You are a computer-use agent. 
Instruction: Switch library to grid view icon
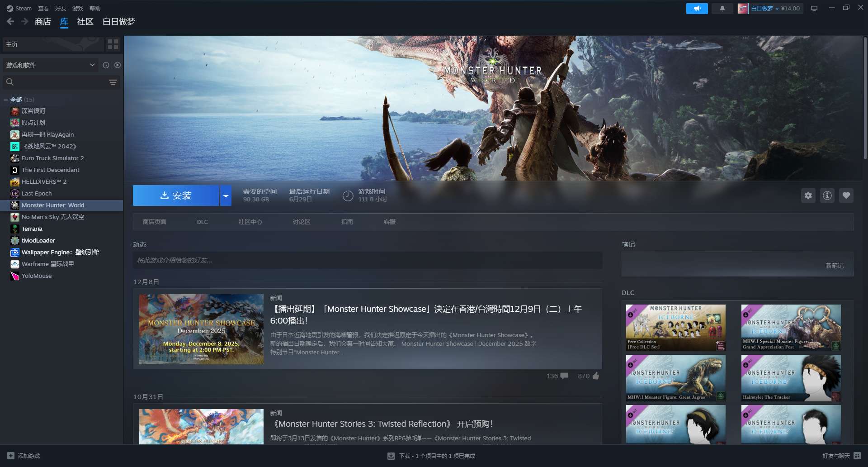(x=113, y=44)
